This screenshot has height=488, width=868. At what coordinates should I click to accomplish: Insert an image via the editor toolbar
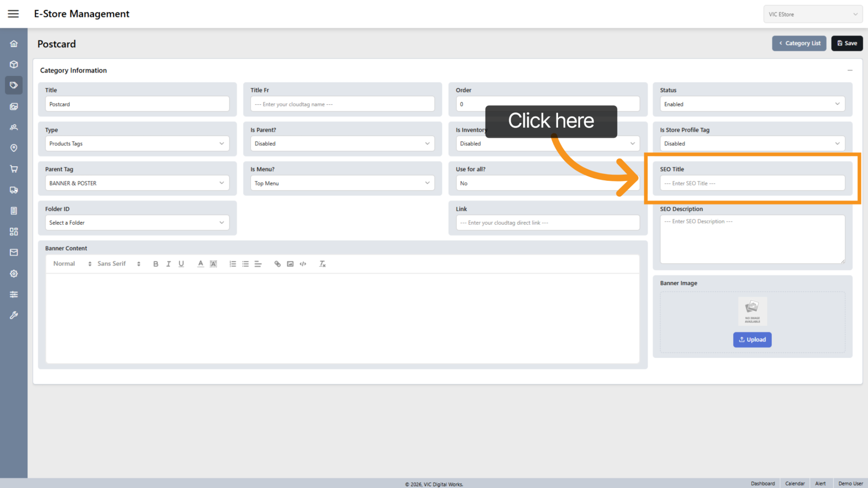point(290,264)
